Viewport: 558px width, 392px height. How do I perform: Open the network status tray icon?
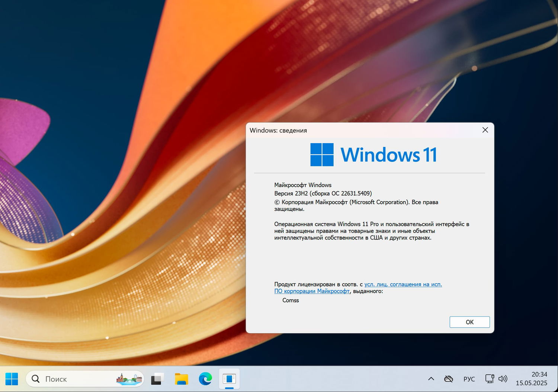click(490, 379)
